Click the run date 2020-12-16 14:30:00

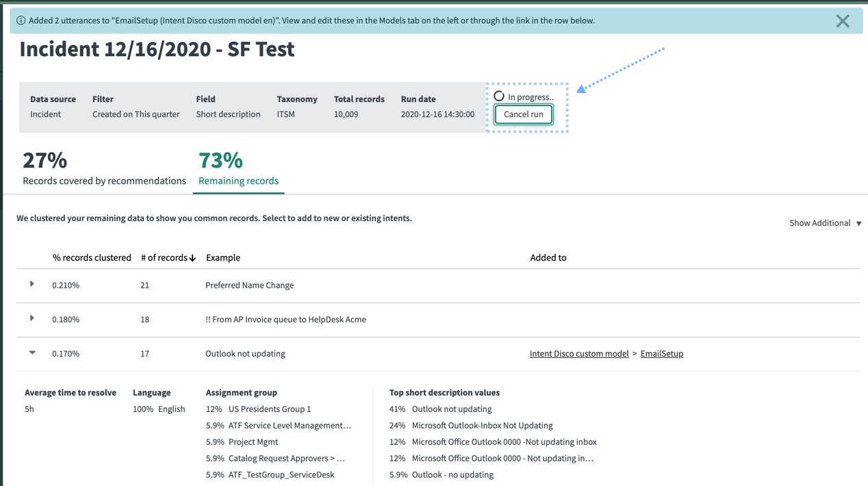(437, 114)
